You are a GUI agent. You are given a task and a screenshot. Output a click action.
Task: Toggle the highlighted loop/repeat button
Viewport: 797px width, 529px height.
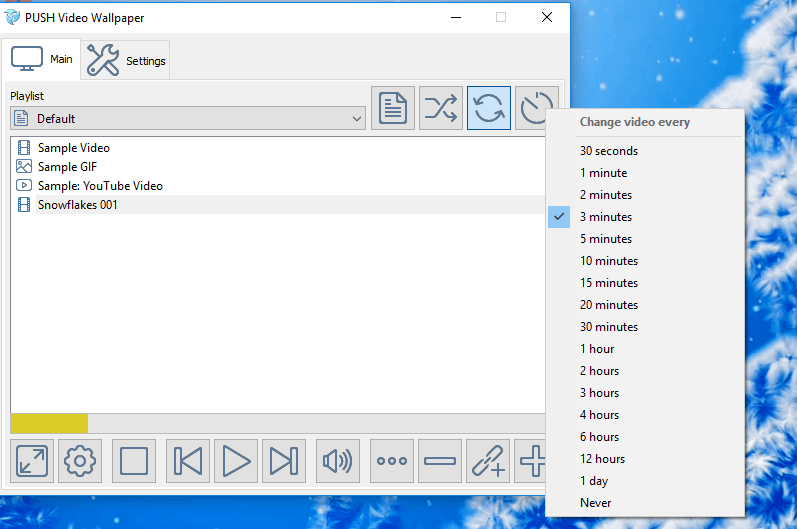click(489, 108)
